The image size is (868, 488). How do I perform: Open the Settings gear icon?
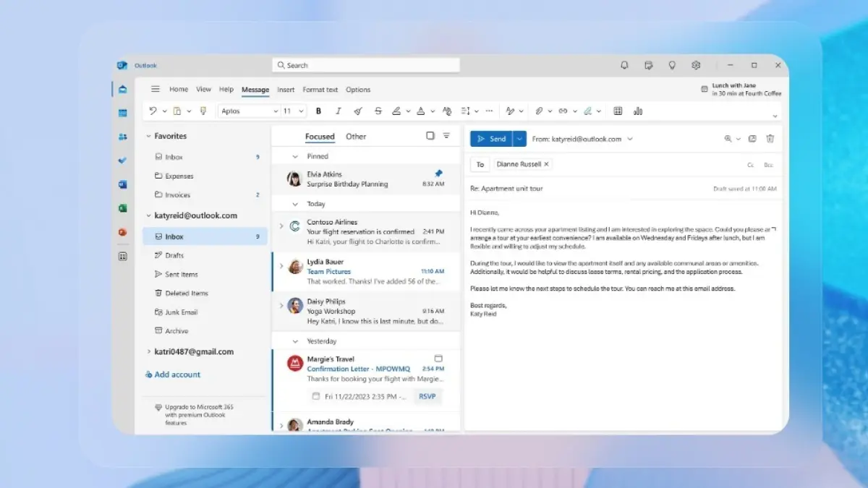click(x=696, y=65)
